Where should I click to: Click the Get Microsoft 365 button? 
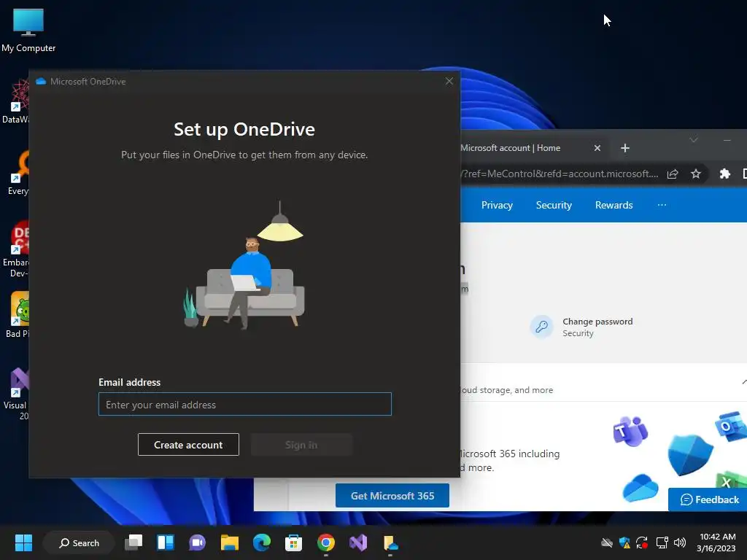pos(392,496)
